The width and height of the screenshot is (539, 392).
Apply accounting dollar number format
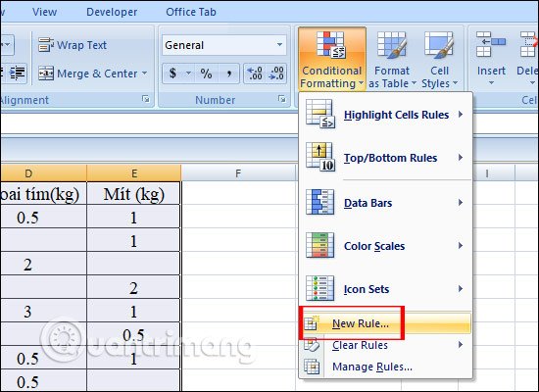[x=172, y=73]
